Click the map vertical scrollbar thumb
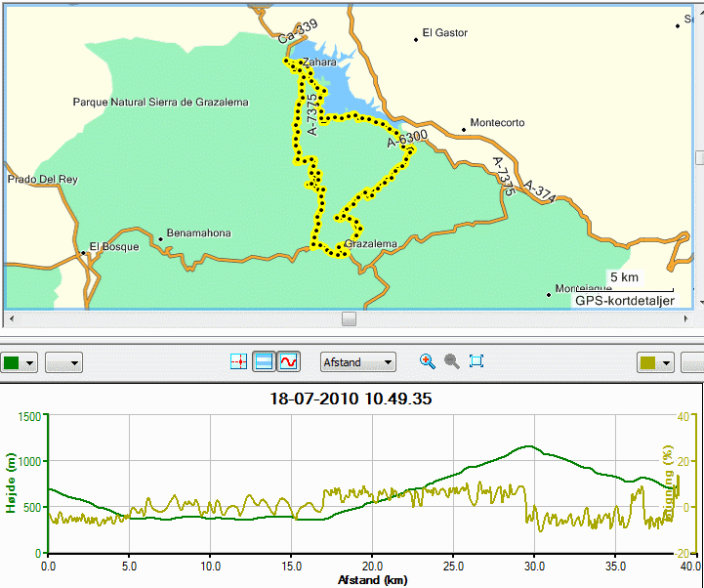The width and height of the screenshot is (704, 588). 699,158
